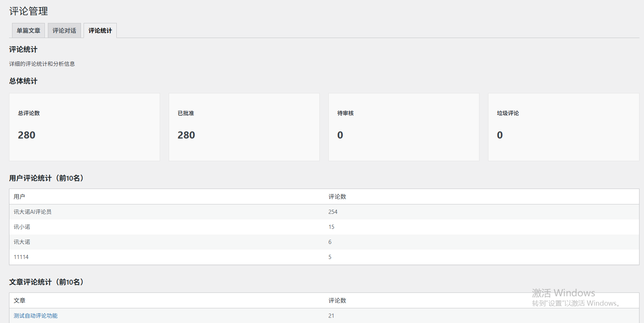Click 评论数 header in user statistics table
This screenshot has width=644, height=323.
tap(337, 197)
